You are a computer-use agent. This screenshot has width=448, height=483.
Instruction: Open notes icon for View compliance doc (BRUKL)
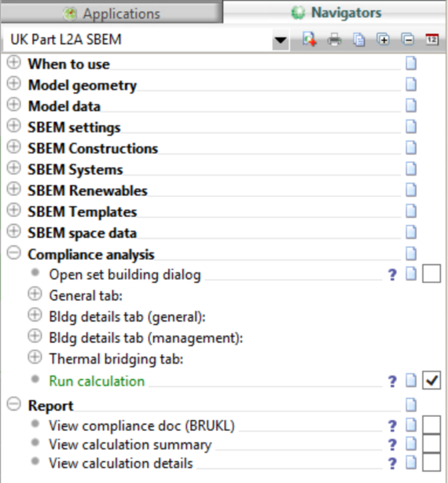411,425
